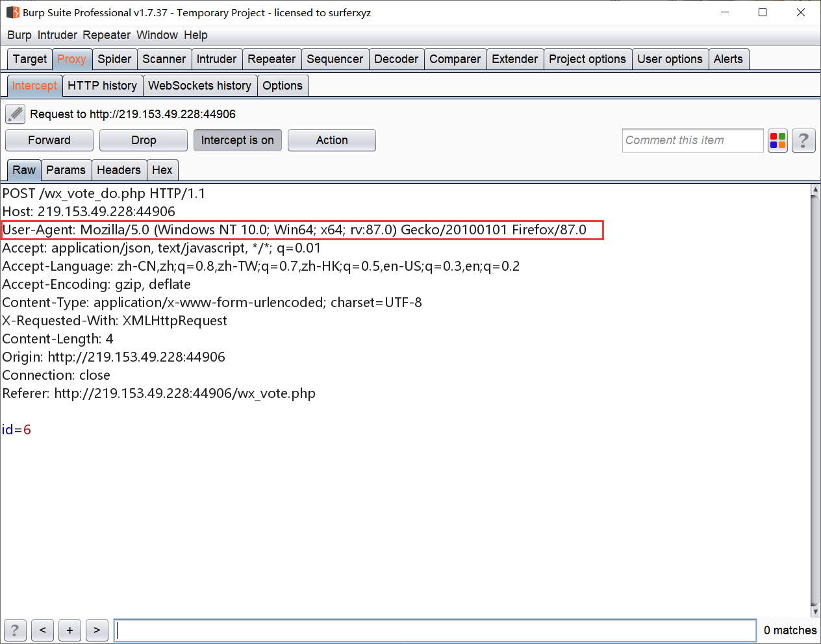Click the 0 matches status label
The width and height of the screenshot is (821, 644).
click(x=790, y=630)
